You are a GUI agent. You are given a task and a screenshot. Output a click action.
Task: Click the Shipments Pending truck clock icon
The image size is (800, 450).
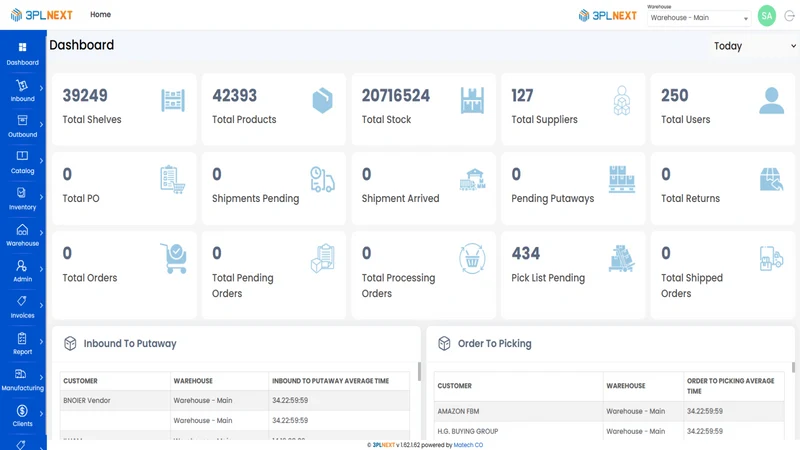322,180
